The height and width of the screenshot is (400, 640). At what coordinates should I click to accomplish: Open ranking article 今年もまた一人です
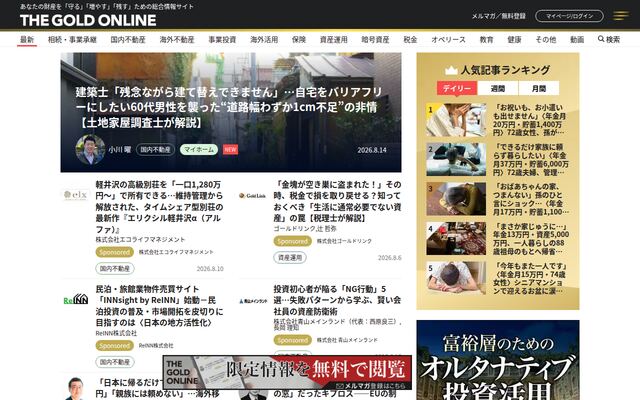[x=531, y=278]
